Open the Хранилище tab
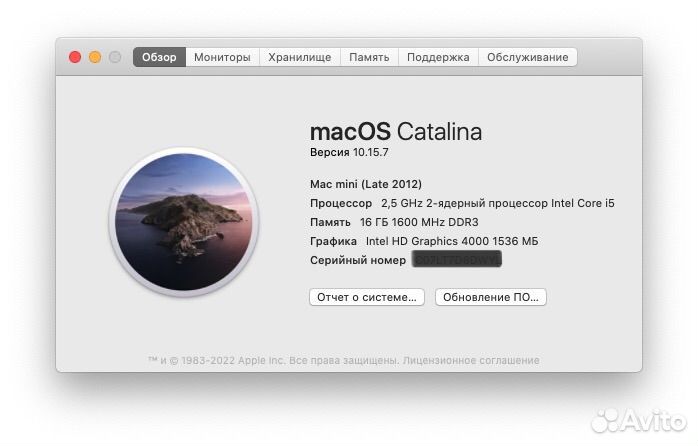The image size is (698, 446). tap(300, 57)
